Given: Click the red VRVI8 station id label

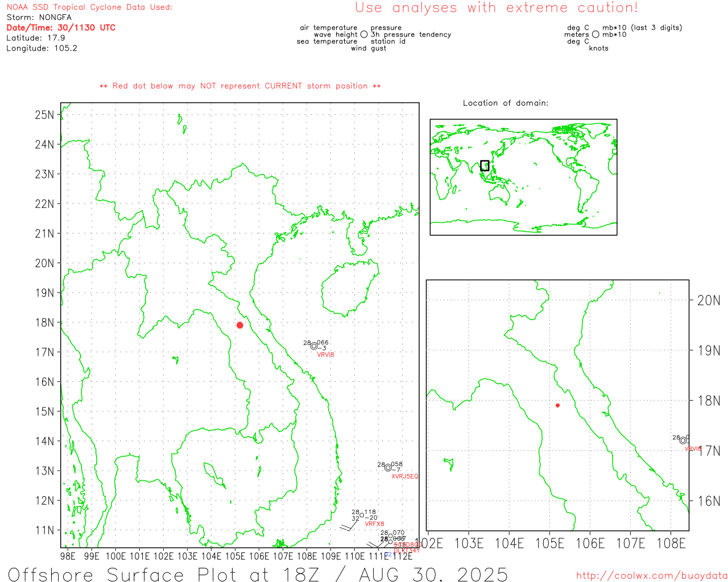Looking at the screenshot, I should (325, 355).
